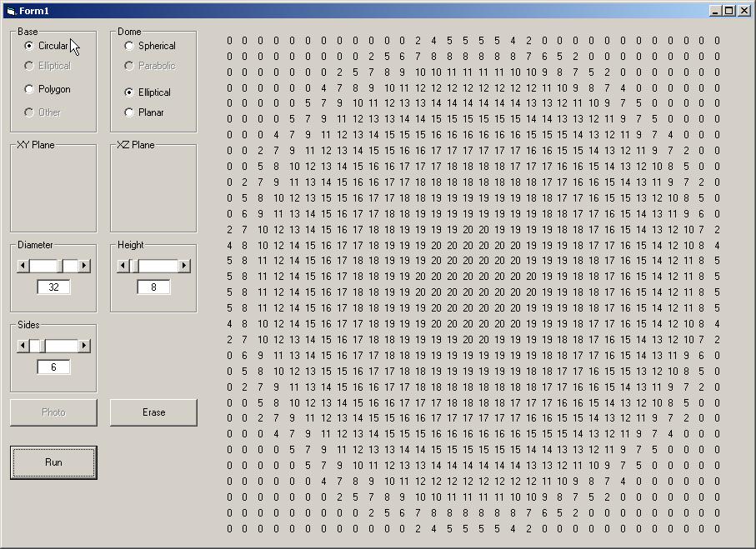Viewport: 756px width, 549px height.
Task: Click the Form1 title bar icon
Action: 11,11
